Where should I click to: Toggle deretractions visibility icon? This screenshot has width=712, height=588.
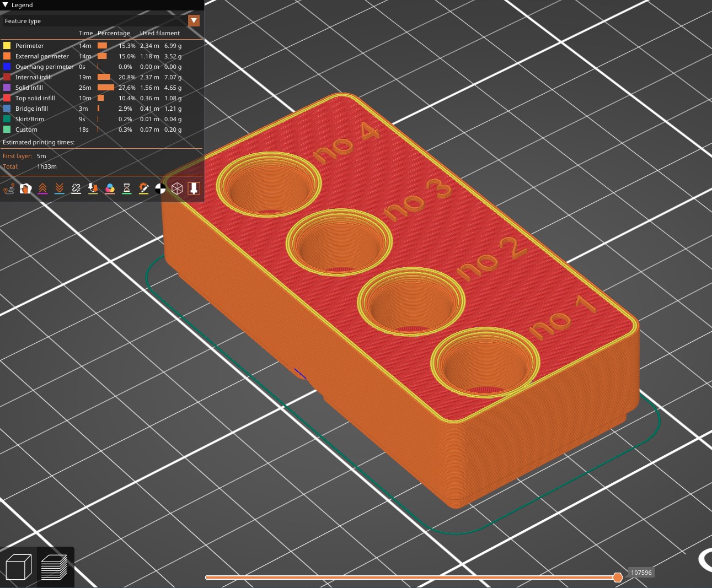pos(59,189)
